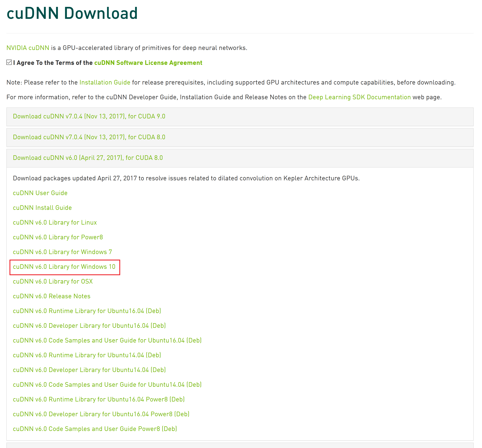Download Code Samples for Ubuntu16.04 Deb
The image size is (482, 448).
[x=107, y=340]
